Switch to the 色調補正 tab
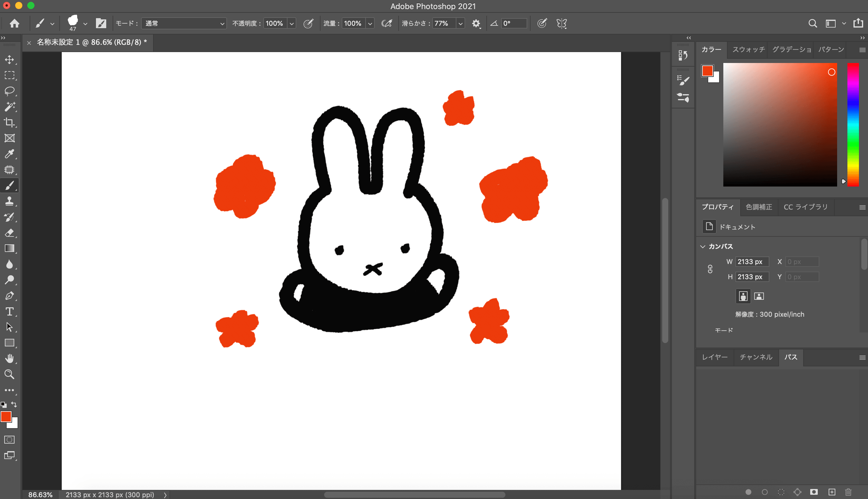This screenshot has height=499, width=868. (759, 207)
